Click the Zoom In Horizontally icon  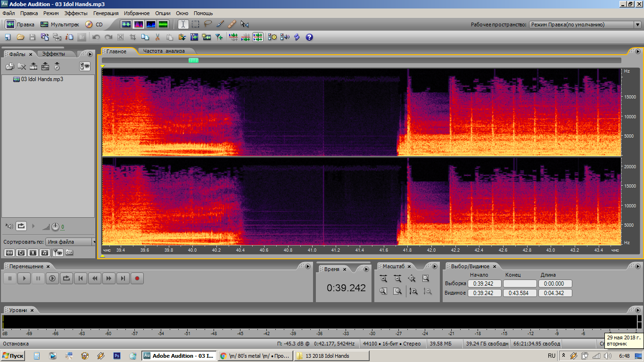coord(384,279)
